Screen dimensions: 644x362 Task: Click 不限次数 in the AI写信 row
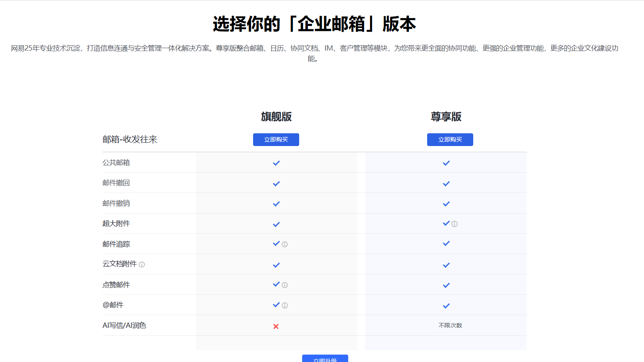[x=450, y=325]
